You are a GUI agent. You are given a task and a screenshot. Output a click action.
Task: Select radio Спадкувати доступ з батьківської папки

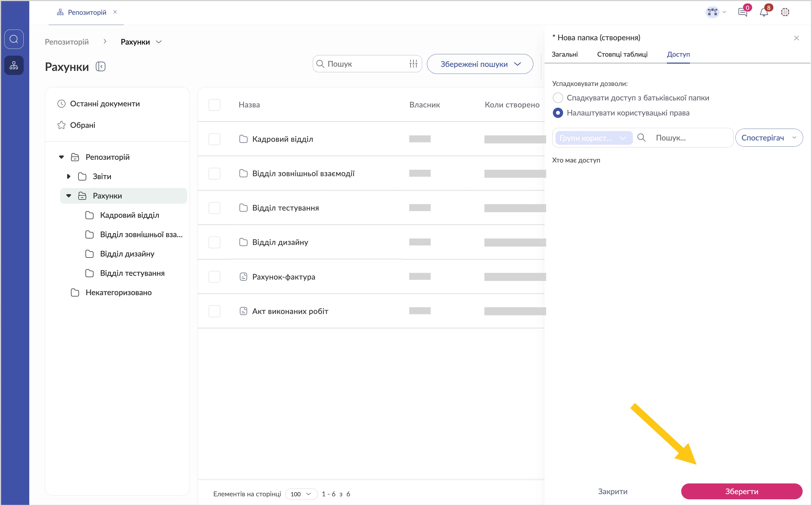pyautogui.click(x=557, y=98)
